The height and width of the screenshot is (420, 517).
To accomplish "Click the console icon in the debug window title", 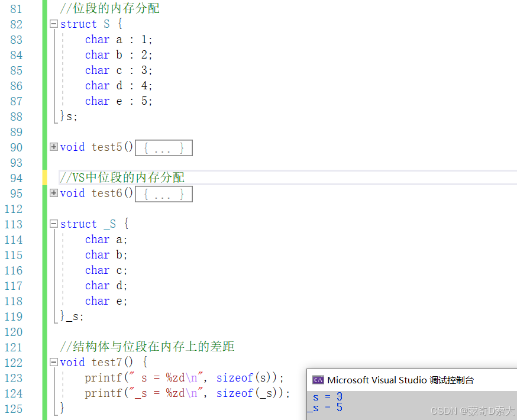I will 318,380.
